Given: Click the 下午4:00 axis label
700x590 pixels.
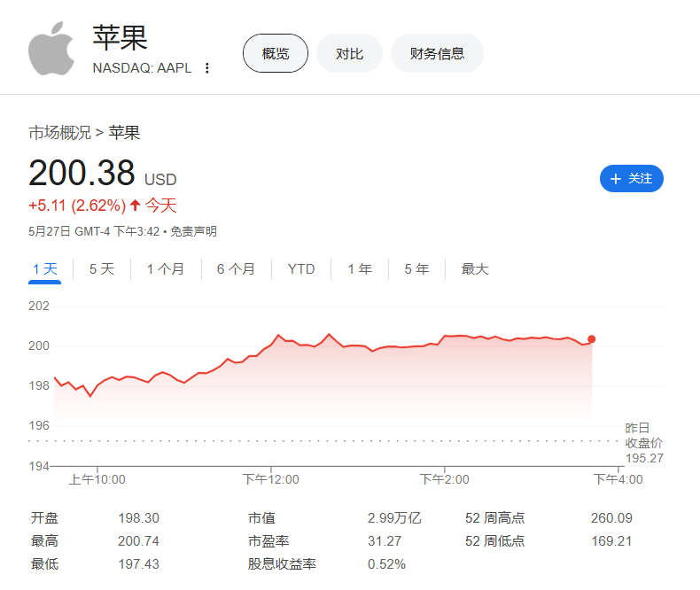Looking at the screenshot, I should (x=618, y=480).
